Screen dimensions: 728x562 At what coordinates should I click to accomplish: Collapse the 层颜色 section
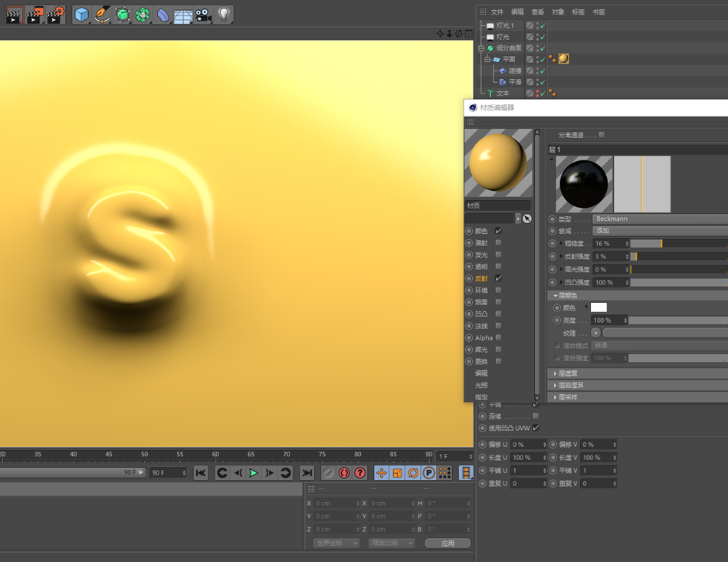click(x=556, y=295)
